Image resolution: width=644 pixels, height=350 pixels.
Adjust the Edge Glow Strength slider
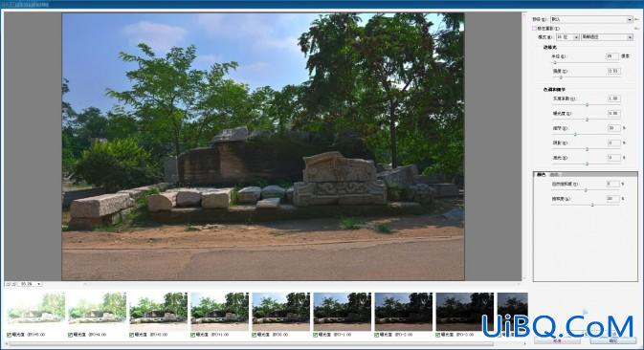561,77
